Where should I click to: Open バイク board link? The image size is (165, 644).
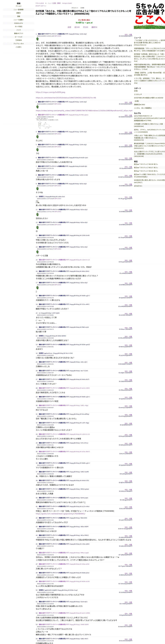click(18, 30)
